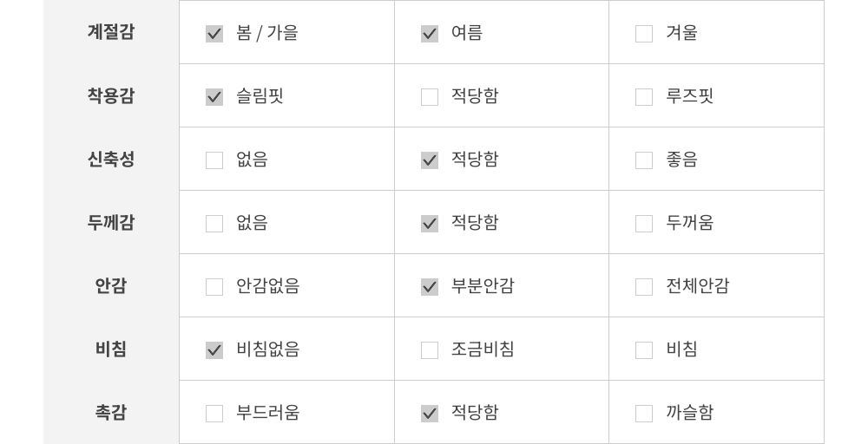Uncheck the 여름 season checkbox
Screen dimensions: 868x444
430,34
